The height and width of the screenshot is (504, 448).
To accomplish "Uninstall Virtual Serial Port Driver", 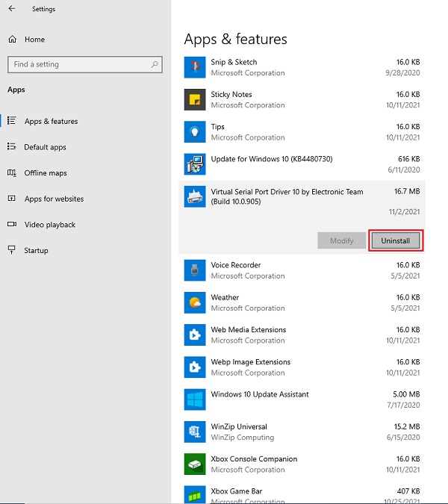I will 396,240.
